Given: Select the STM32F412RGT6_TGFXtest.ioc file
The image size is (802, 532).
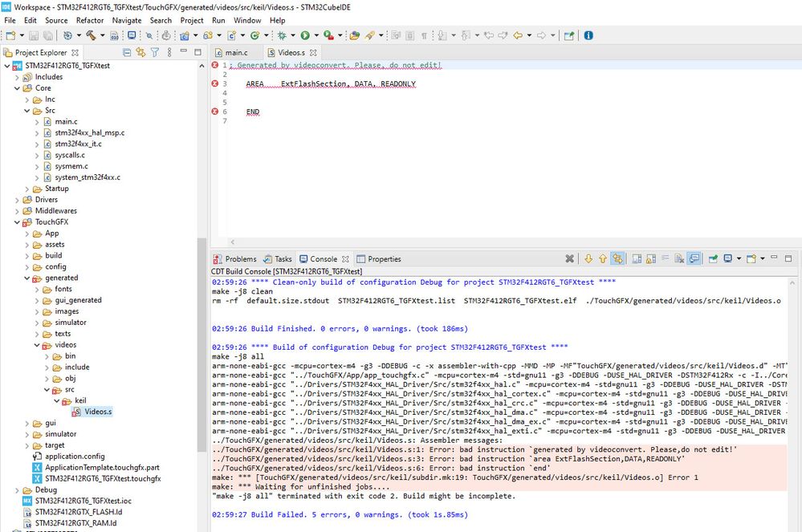Looking at the screenshot, I should click(x=83, y=501).
